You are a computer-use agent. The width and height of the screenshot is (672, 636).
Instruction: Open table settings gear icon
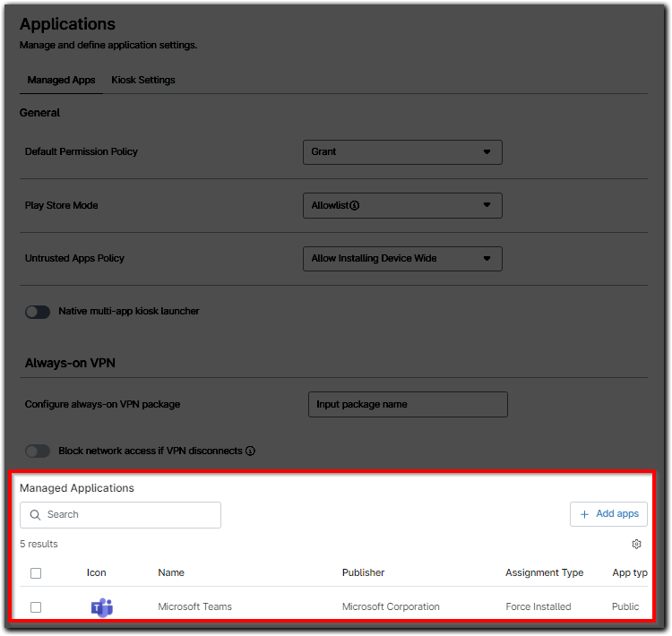coord(636,544)
